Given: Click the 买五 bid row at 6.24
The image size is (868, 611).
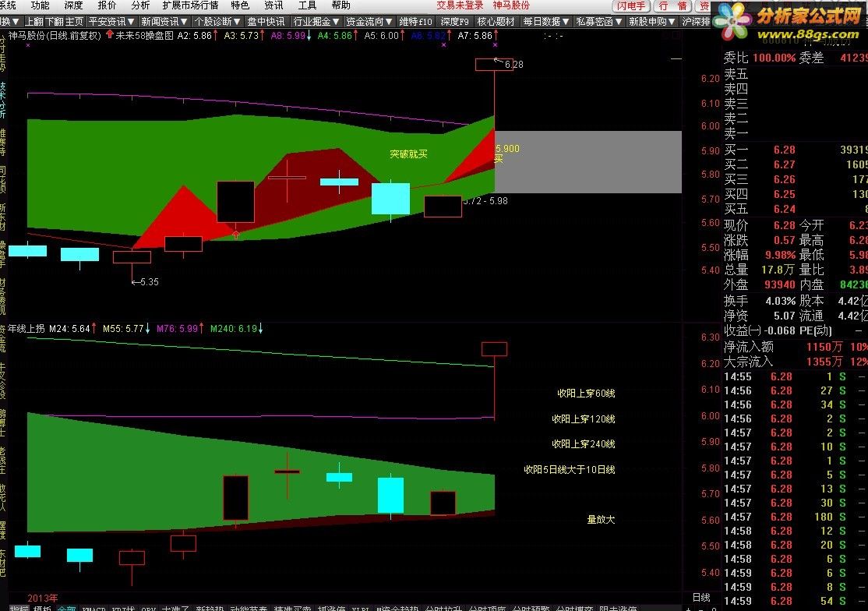Looking at the screenshot, I should click(x=796, y=209).
